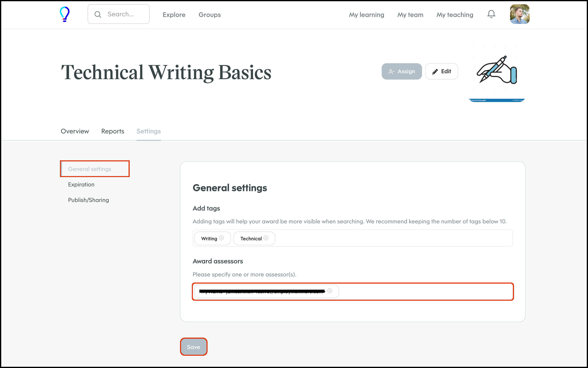The image size is (588, 368).
Task: Open the notifications bell
Action: click(x=491, y=14)
